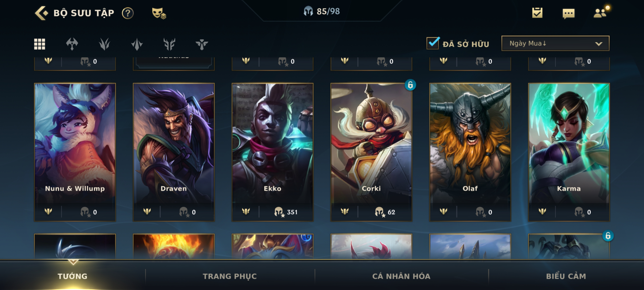Go back using the arrow beside BỘ SƯU TẬP

(x=41, y=13)
